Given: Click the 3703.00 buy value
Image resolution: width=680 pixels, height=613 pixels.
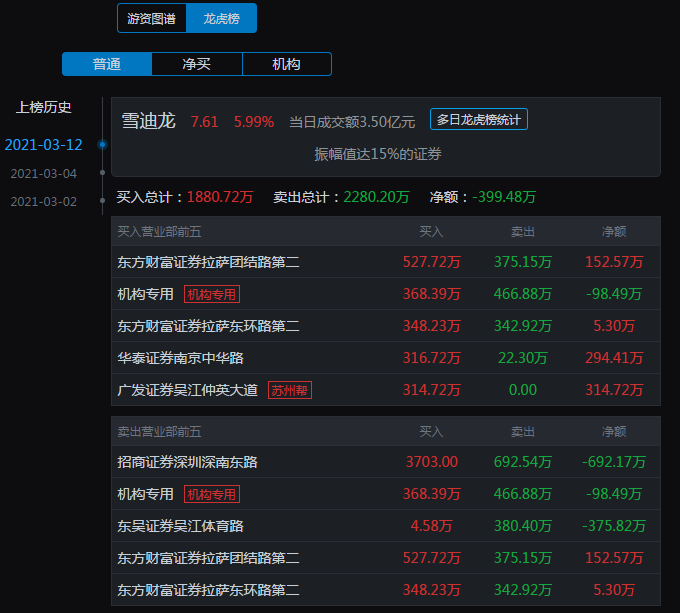Looking at the screenshot, I should click(x=432, y=462).
